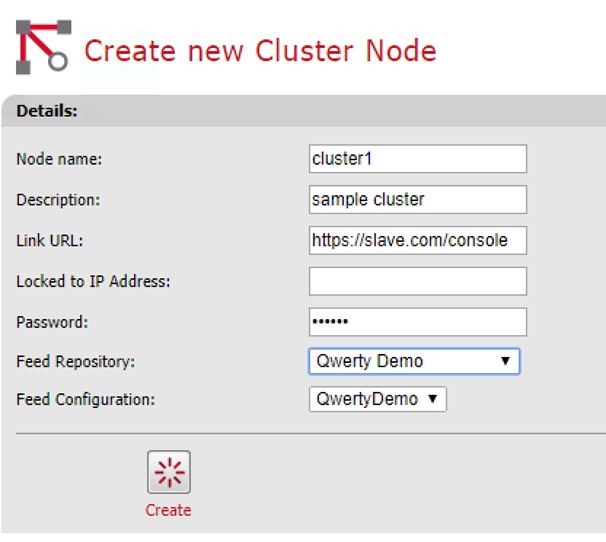The height and width of the screenshot is (542, 606).
Task: Click the Create text link
Action: click(x=168, y=510)
